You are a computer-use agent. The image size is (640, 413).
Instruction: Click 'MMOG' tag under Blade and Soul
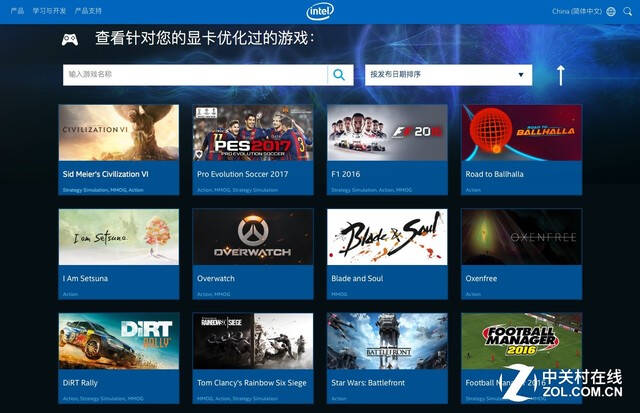click(x=339, y=294)
